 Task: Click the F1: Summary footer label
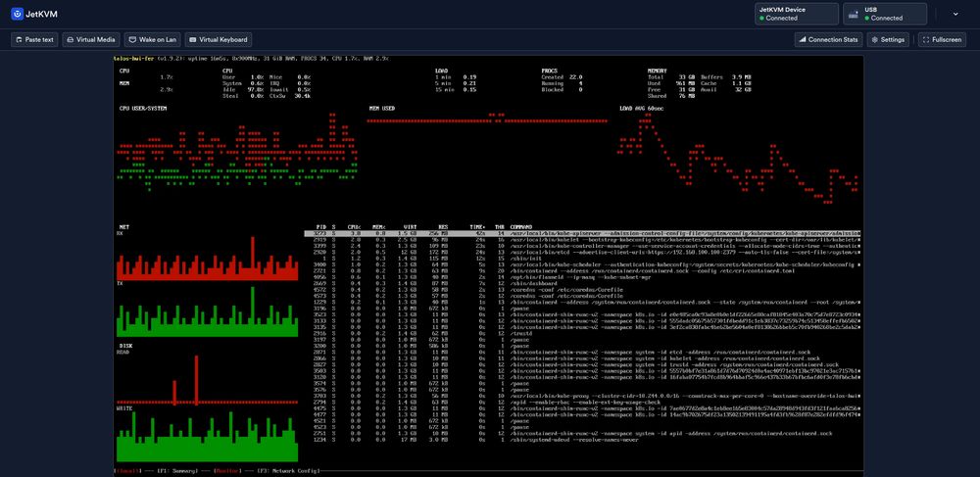tap(177, 470)
